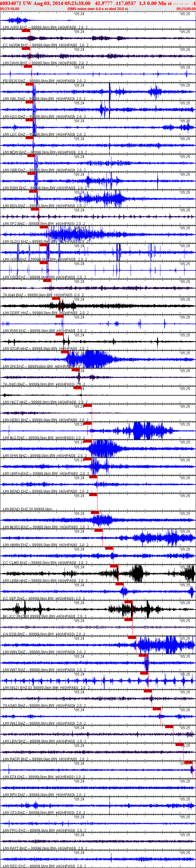Select the UW.RADR.BHZ station label
This screenshot has height=868, width=196.
point(15,759)
